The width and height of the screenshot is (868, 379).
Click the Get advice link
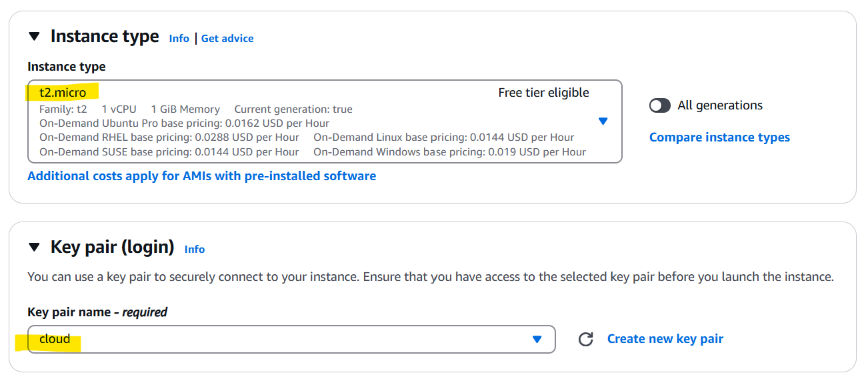227,39
